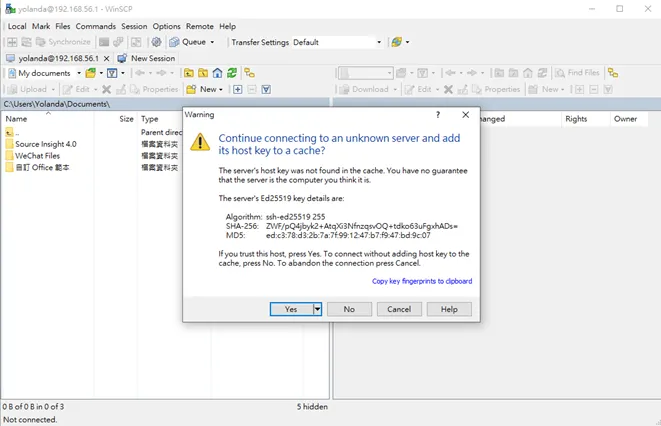Click the local Open Directory folder icon
Screen dimensions: 661x426
90,73
